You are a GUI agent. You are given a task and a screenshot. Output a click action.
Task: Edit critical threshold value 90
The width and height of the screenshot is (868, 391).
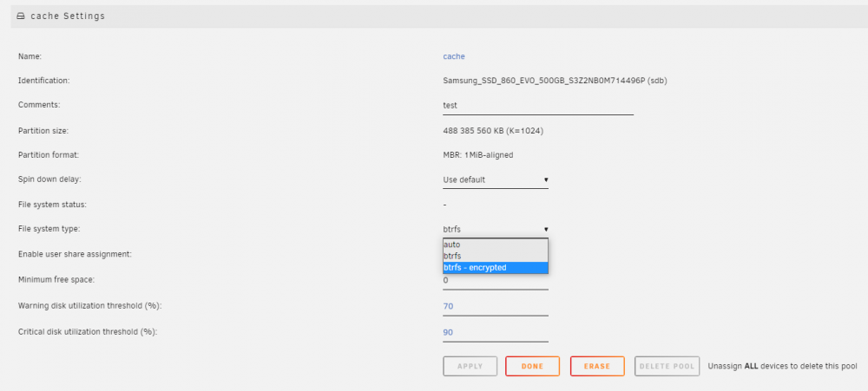click(x=496, y=332)
